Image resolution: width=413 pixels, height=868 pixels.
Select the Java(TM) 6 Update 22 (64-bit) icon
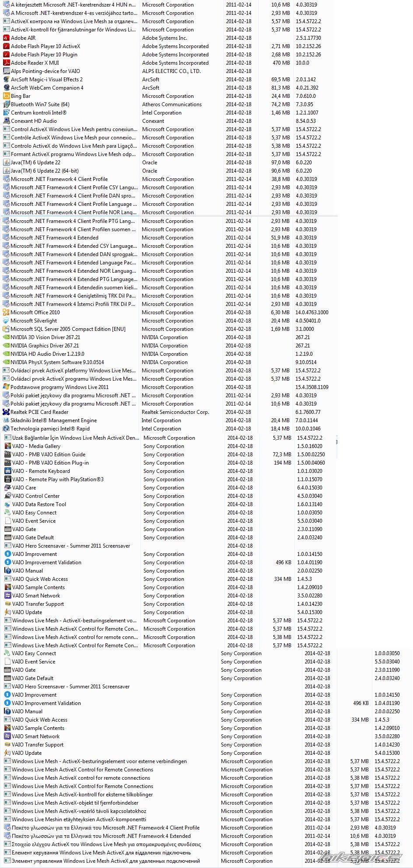7,171
